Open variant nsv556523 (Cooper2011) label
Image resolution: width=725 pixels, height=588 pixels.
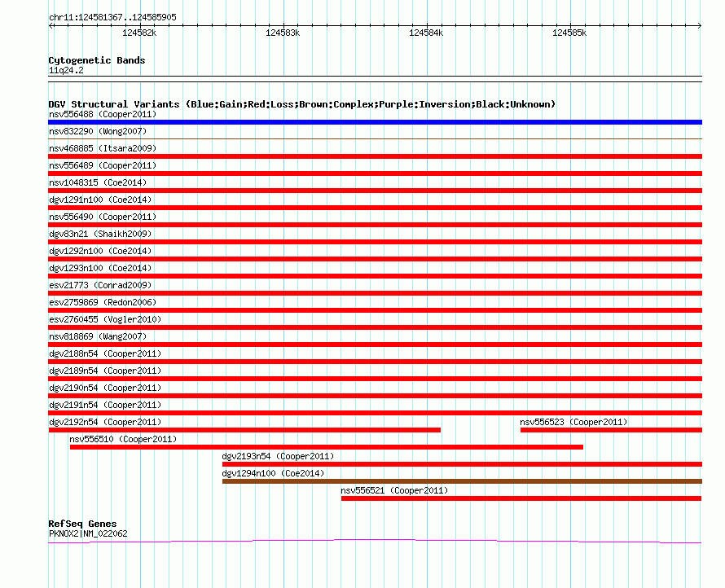[x=573, y=422]
